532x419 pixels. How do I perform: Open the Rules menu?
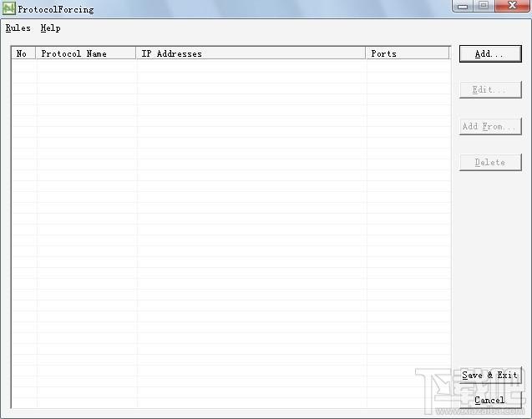18,28
